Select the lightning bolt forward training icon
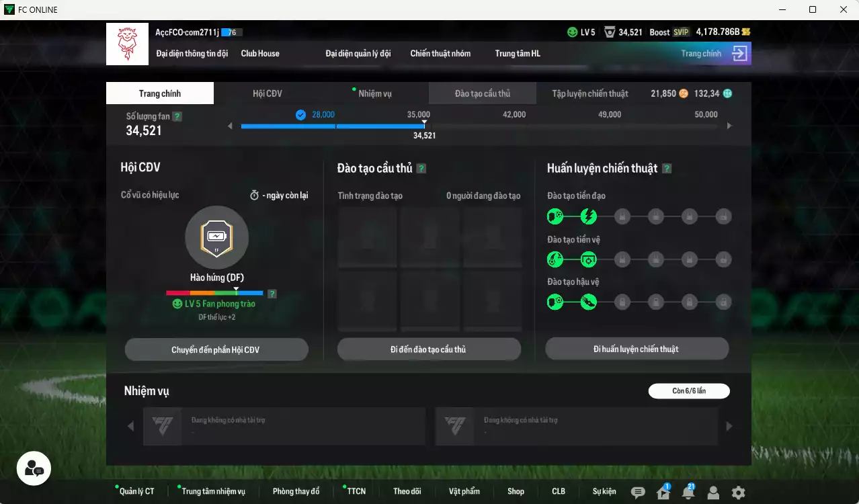 point(589,216)
